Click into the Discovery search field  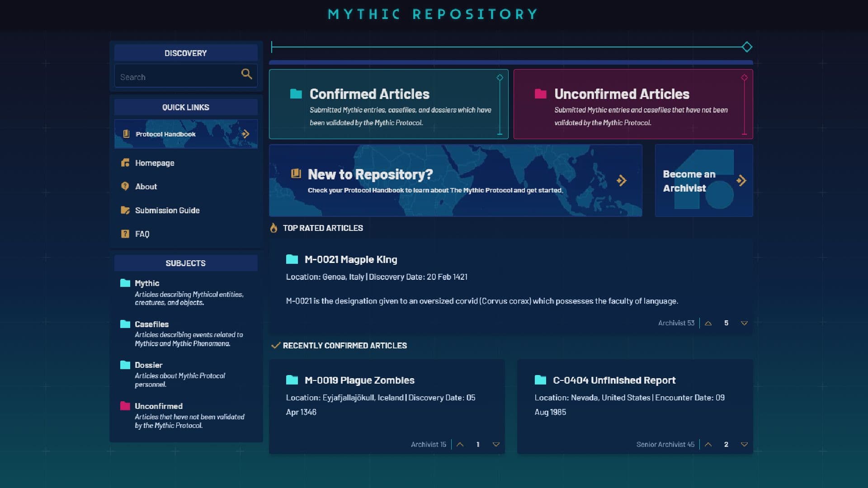176,77
